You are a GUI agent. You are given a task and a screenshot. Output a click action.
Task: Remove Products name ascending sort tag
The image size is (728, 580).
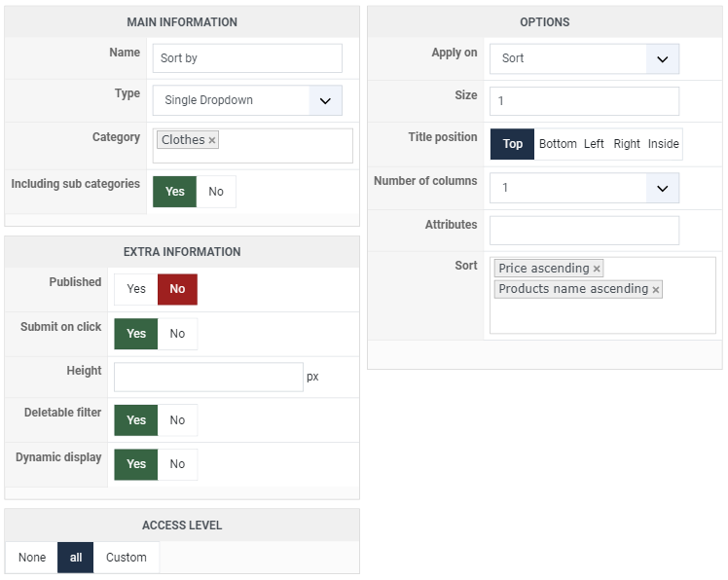(656, 290)
